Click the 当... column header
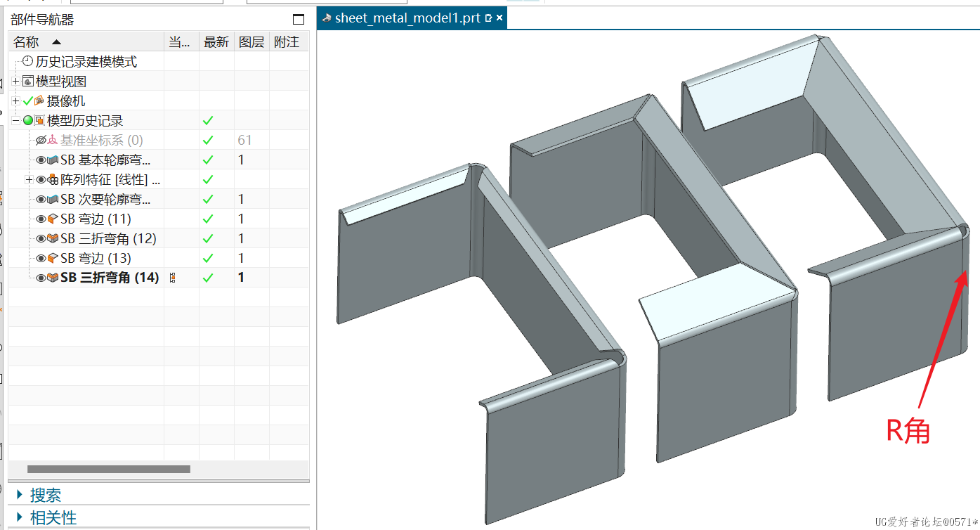The height and width of the screenshot is (530, 980). pos(182,42)
